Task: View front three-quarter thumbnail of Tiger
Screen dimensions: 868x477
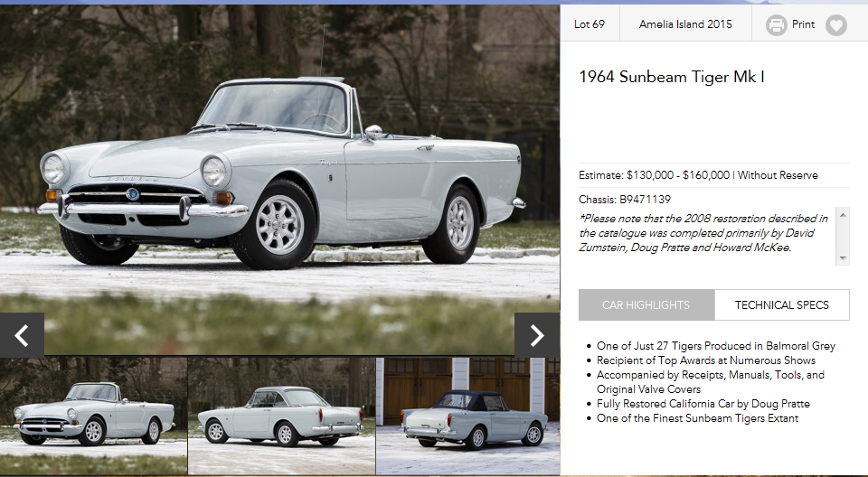Action: (x=93, y=416)
